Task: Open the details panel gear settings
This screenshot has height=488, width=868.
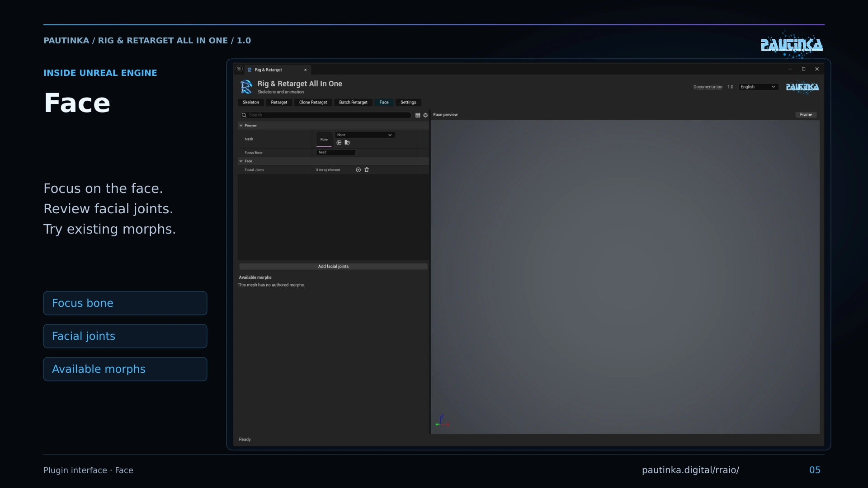Action: (425, 115)
